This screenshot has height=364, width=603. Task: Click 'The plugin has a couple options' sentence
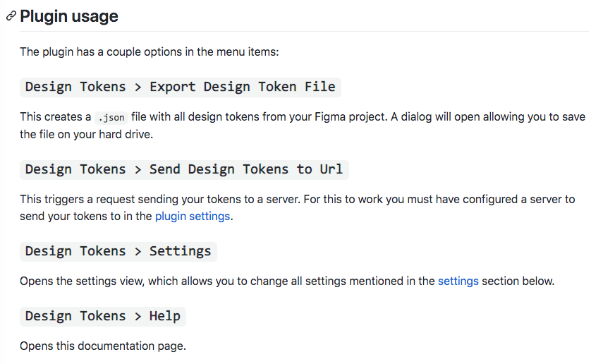pyautogui.click(x=150, y=52)
